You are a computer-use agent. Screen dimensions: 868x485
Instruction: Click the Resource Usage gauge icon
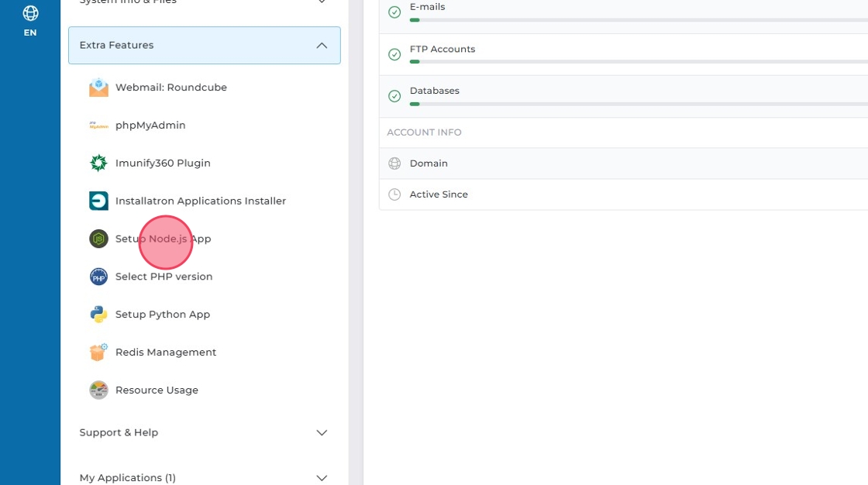(98, 390)
